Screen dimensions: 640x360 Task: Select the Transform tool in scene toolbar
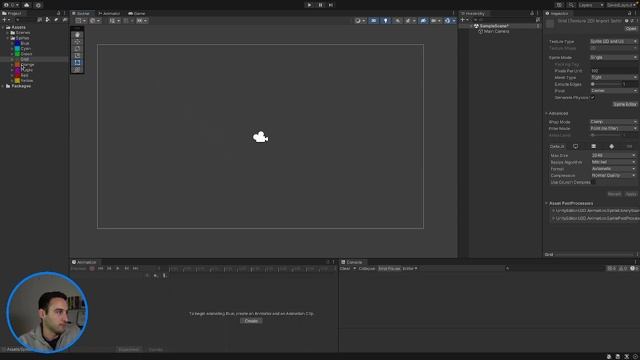coord(77,69)
